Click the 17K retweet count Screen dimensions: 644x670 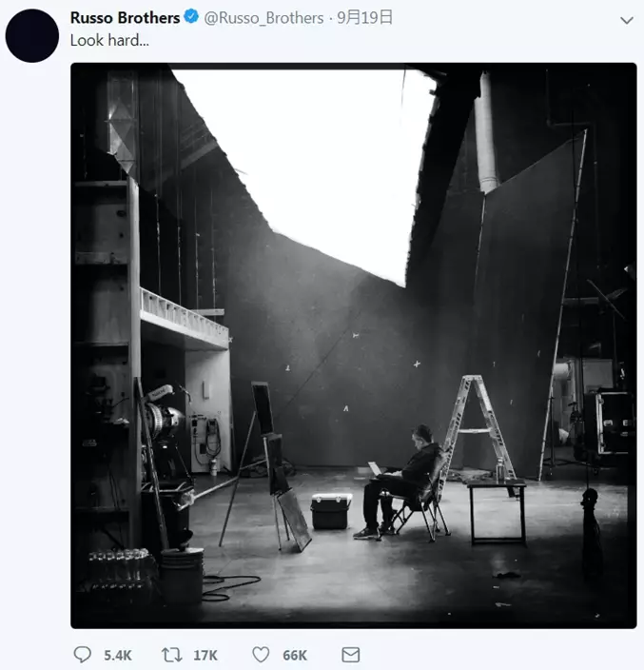pos(205,655)
